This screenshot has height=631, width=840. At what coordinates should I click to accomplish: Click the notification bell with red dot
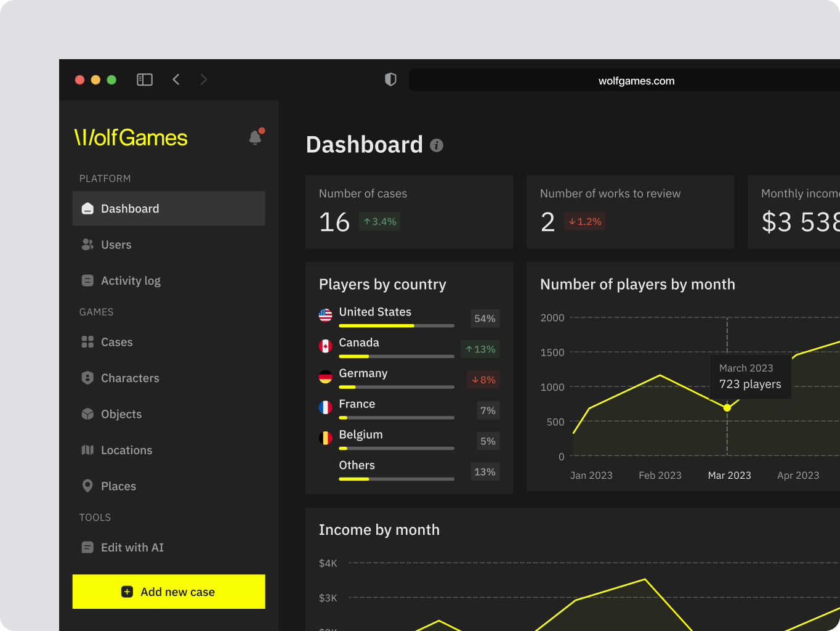pyautogui.click(x=255, y=137)
